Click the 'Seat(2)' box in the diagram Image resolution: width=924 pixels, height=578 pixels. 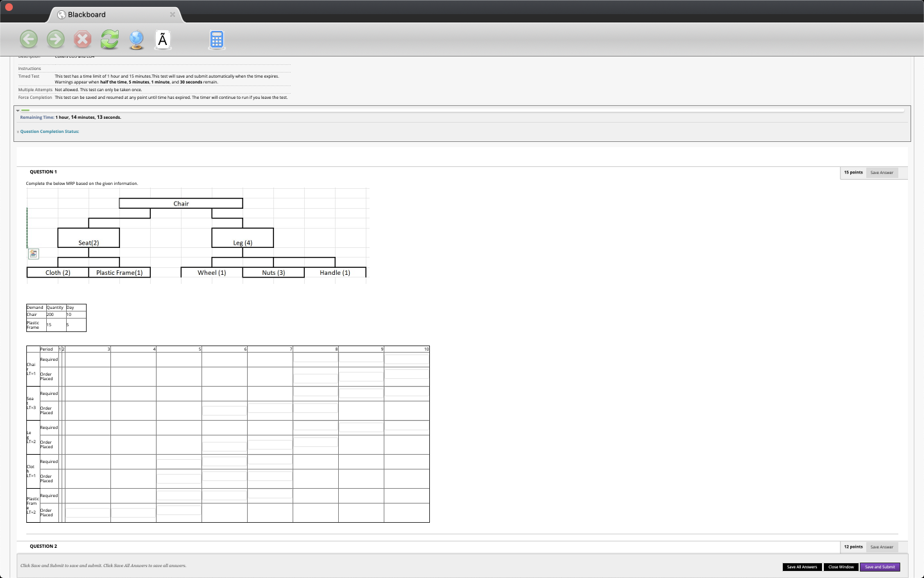tap(89, 238)
